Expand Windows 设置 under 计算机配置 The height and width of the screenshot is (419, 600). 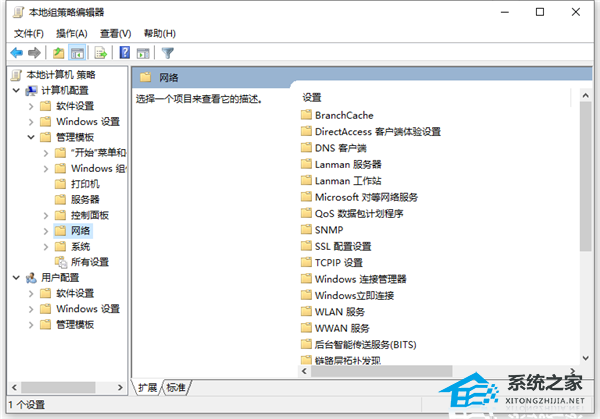(x=31, y=122)
